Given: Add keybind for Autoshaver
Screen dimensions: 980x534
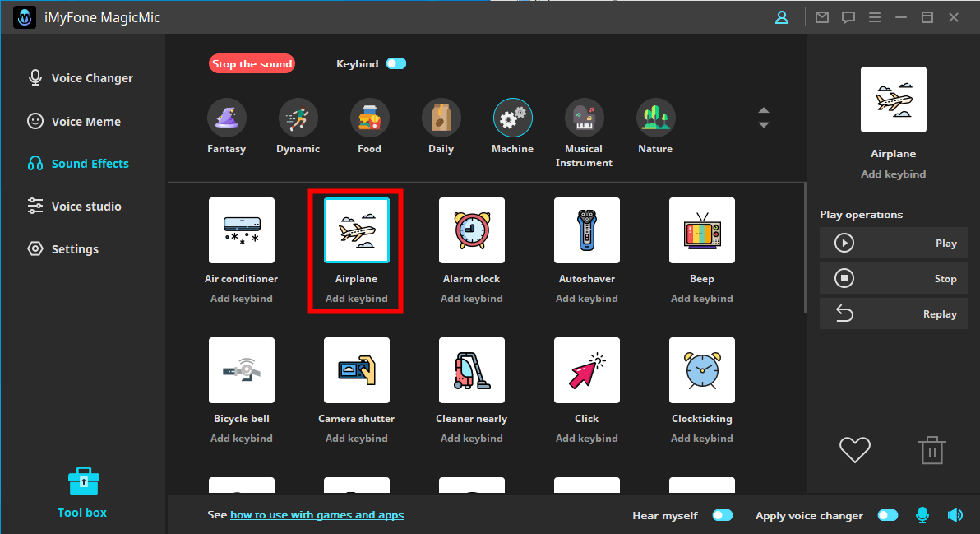Looking at the screenshot, I should tap(587, 299).
